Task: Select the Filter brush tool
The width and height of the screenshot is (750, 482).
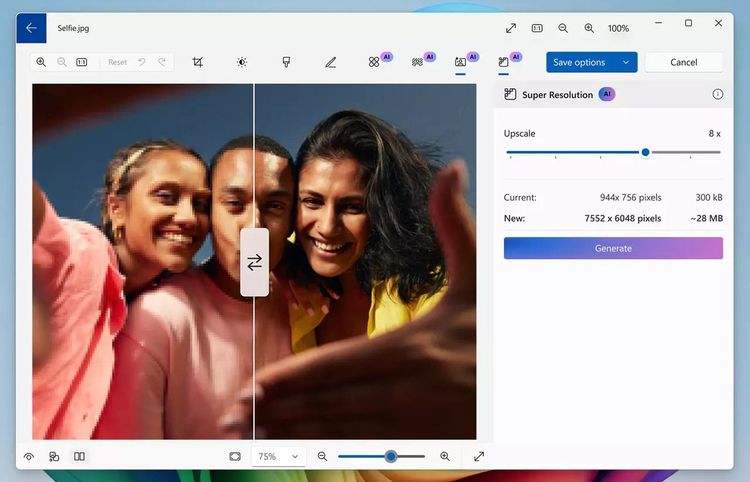Action: 286,62
